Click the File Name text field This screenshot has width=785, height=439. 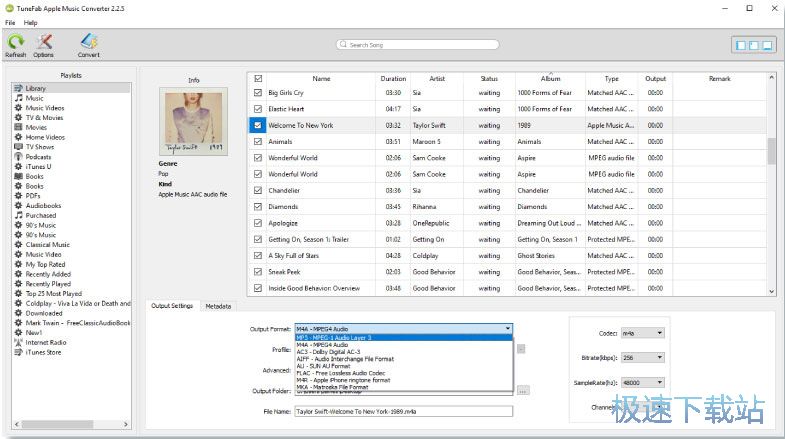(x=404, y=411)
